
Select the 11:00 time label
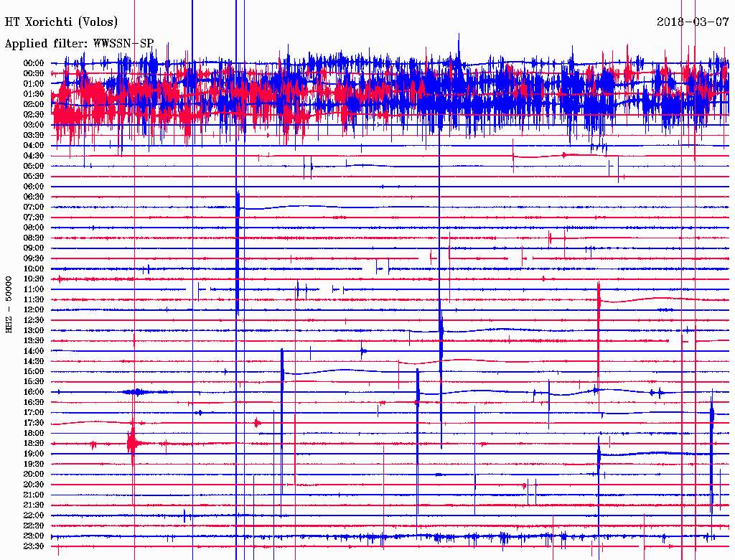click(x=34, y=289)
